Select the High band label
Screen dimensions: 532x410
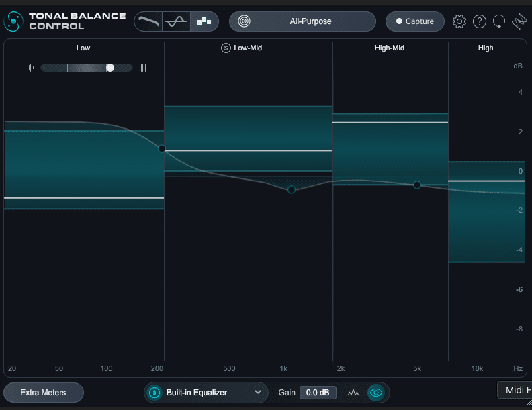[x=486, y=48]
